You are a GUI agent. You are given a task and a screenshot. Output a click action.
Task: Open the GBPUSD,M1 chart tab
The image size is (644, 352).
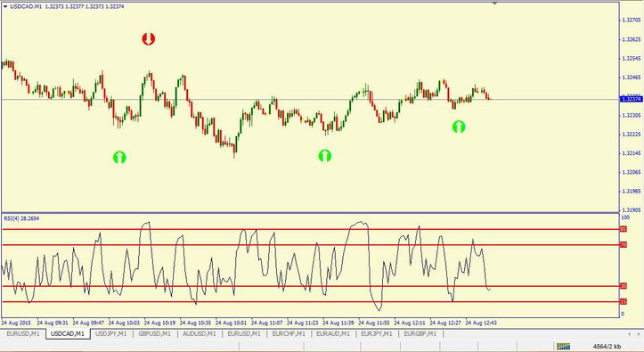click(x=154, y=334)
